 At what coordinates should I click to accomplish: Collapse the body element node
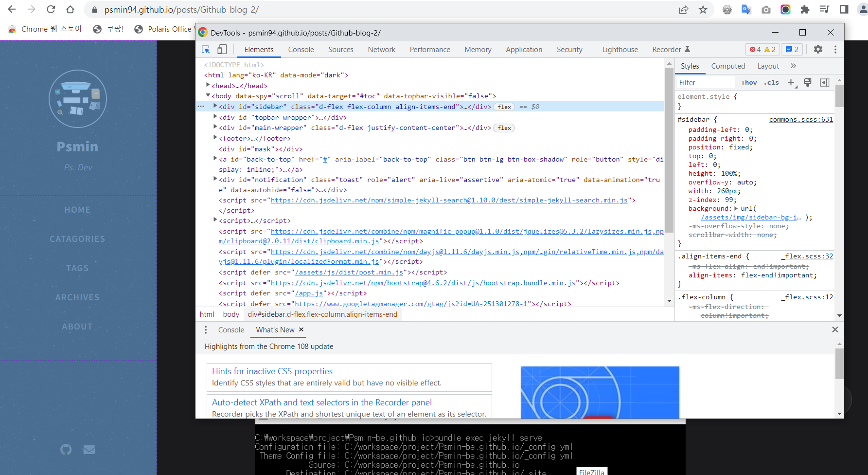tap(208, 95)
